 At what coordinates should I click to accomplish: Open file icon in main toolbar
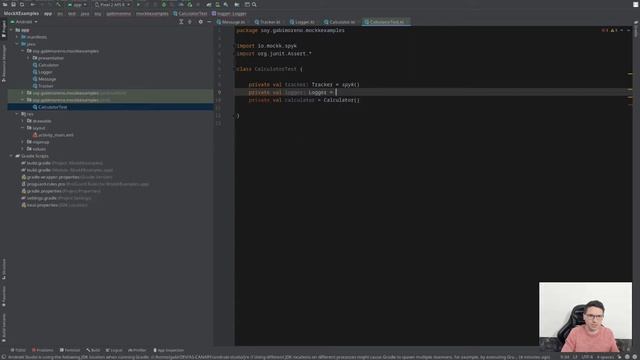point(5,4)
